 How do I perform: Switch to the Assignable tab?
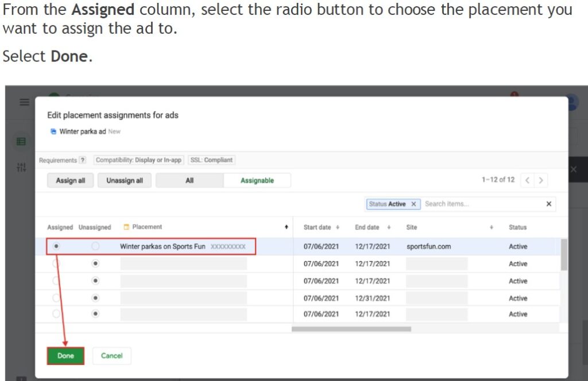(257, 180)
